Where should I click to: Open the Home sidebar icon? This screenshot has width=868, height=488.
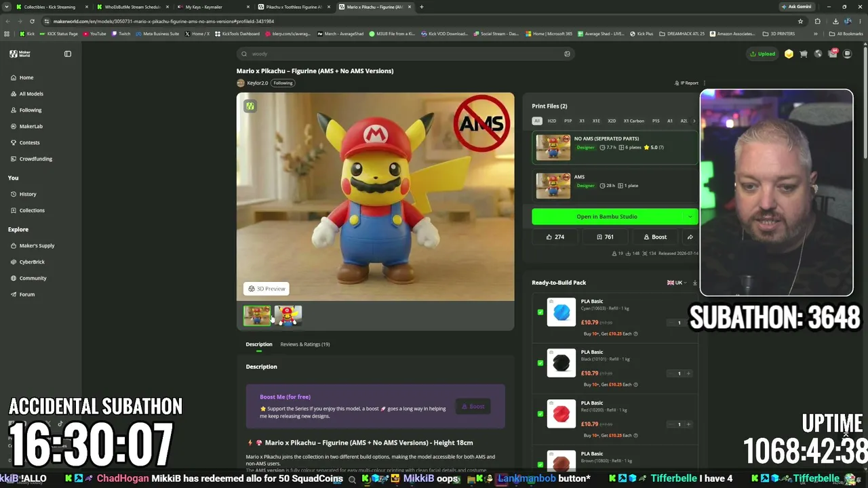14,77
